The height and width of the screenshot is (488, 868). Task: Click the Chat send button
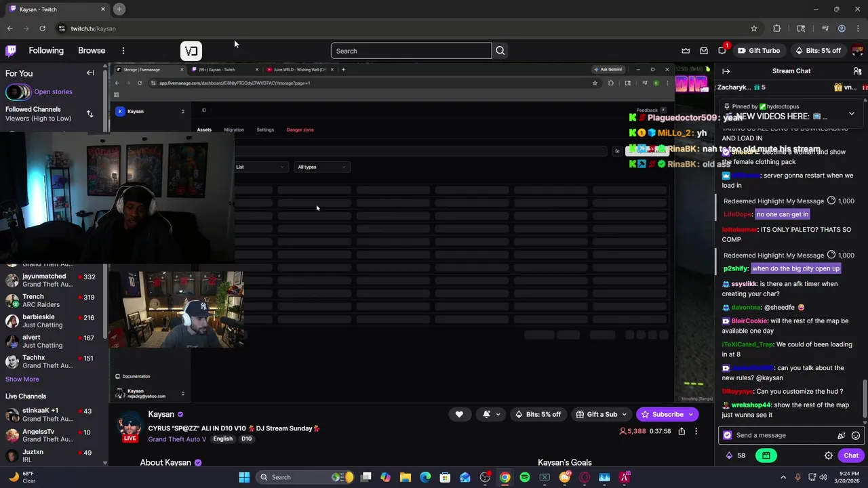point(851,455)
